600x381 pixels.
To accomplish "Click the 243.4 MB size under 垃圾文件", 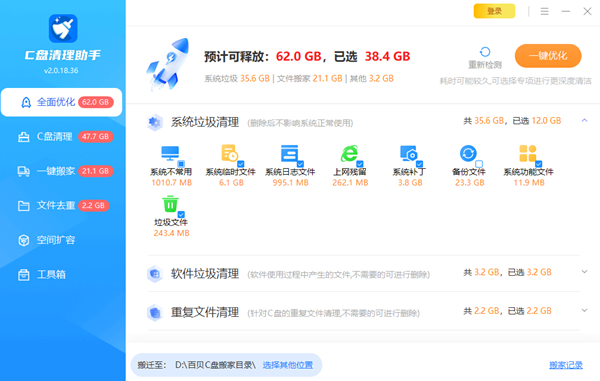I will pos(171,233).
